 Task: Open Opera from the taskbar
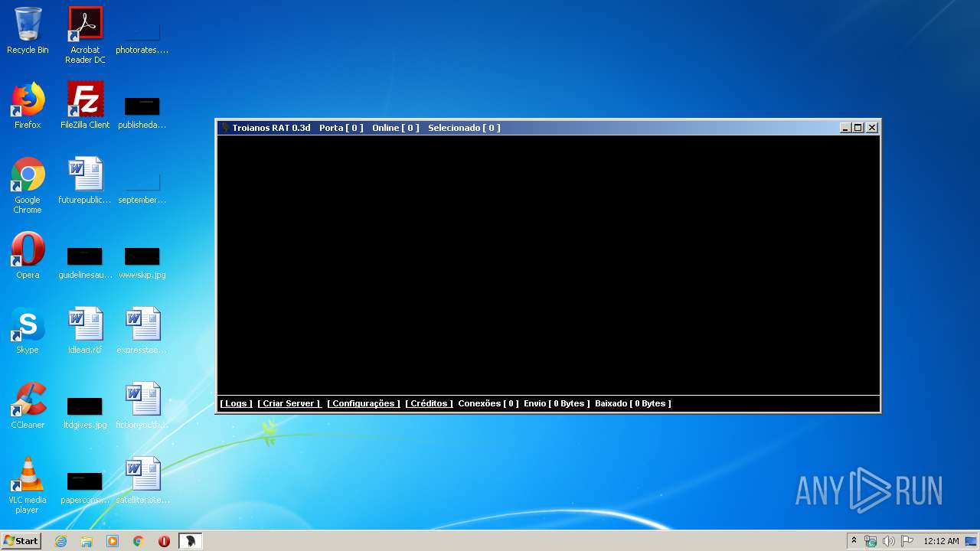tap(164, 541)
